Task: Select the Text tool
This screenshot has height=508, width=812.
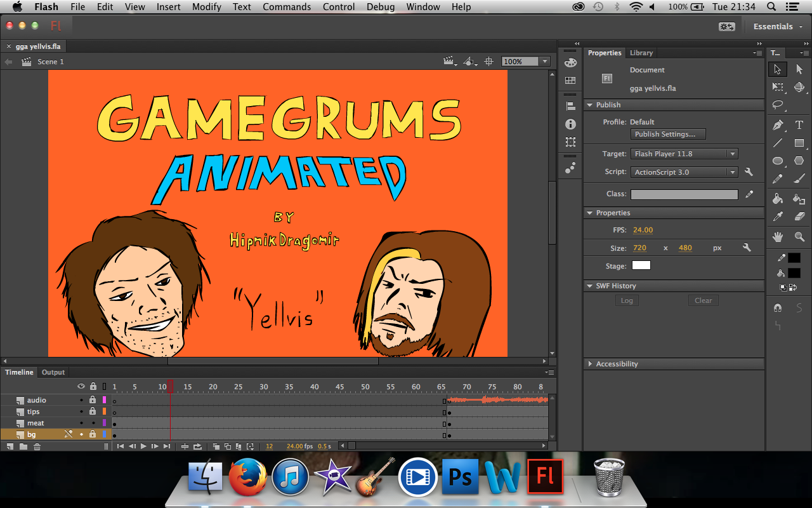Action: point(799,124)
